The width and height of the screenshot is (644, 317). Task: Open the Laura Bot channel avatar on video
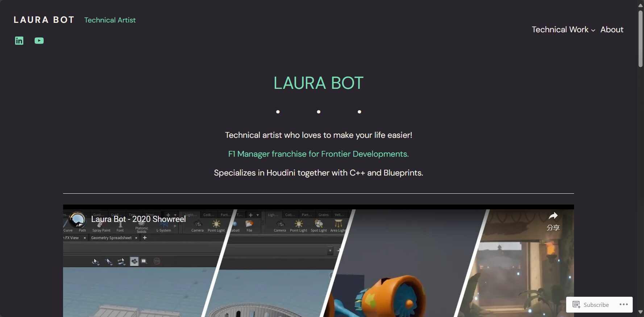click(77, 219)
